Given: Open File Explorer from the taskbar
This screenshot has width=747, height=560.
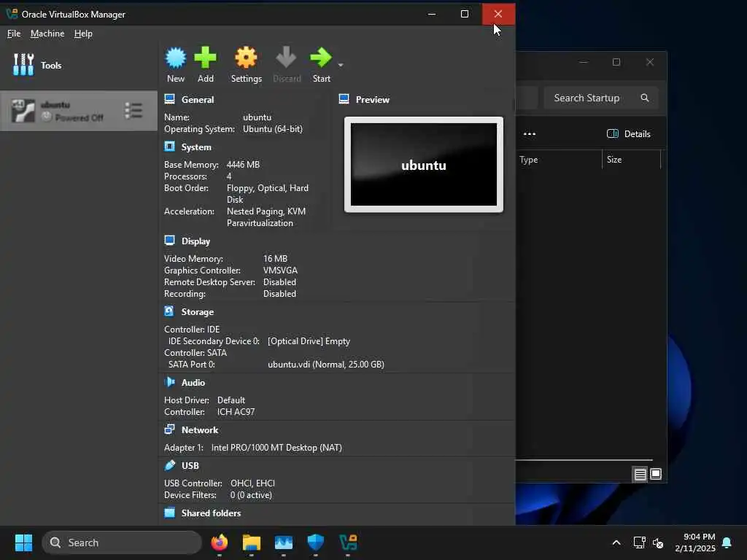Looking at the screenshot, I should 251,542.
